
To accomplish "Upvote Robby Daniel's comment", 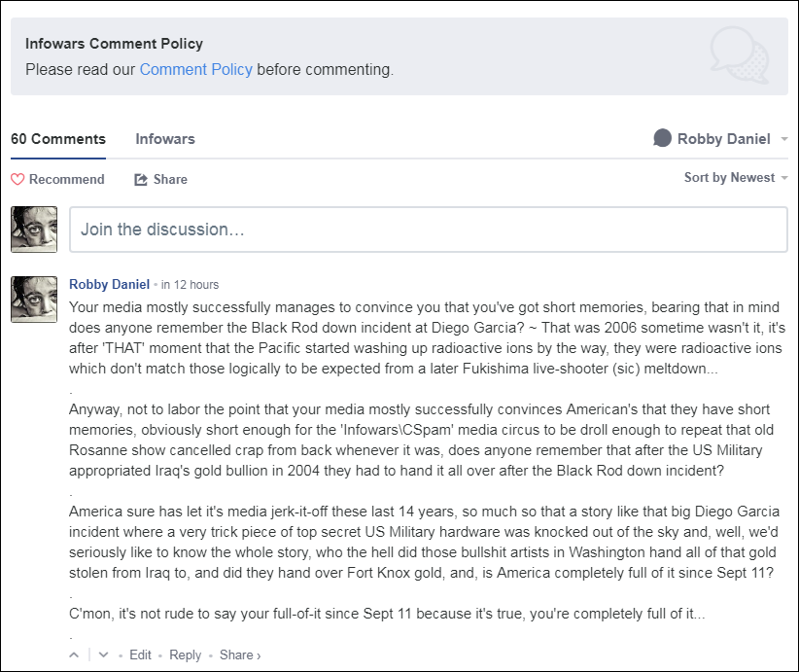I will click(74, 654).
